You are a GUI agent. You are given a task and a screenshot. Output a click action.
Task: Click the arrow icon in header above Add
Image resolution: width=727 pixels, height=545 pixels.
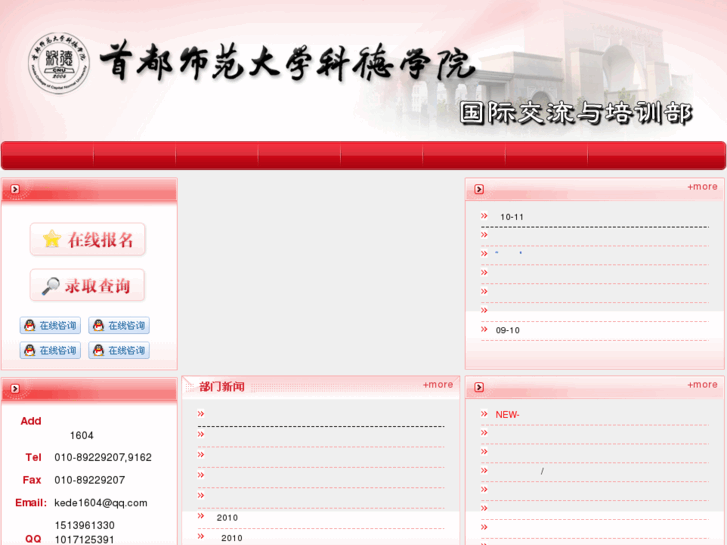pyautogui.click(x=15, y=388)
